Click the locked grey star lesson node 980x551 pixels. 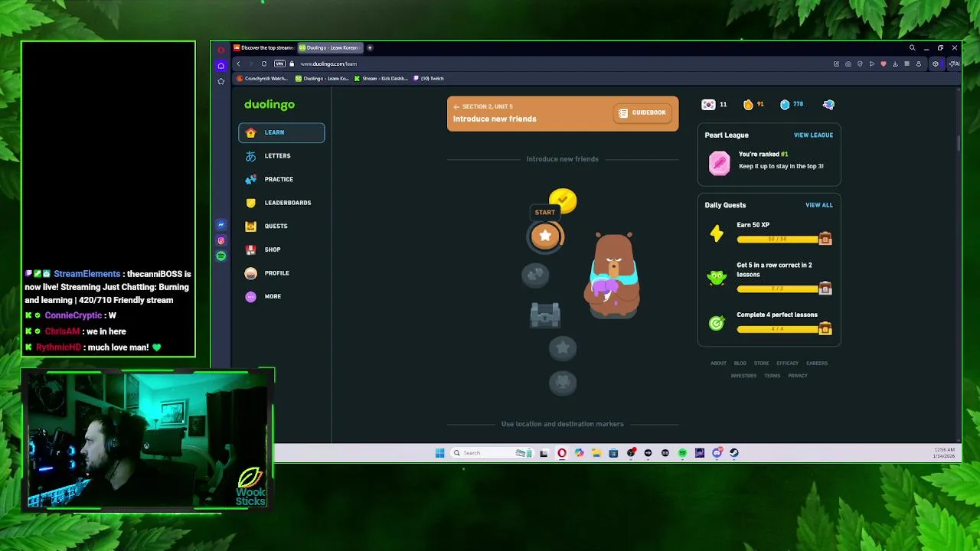tap(563, 348)
